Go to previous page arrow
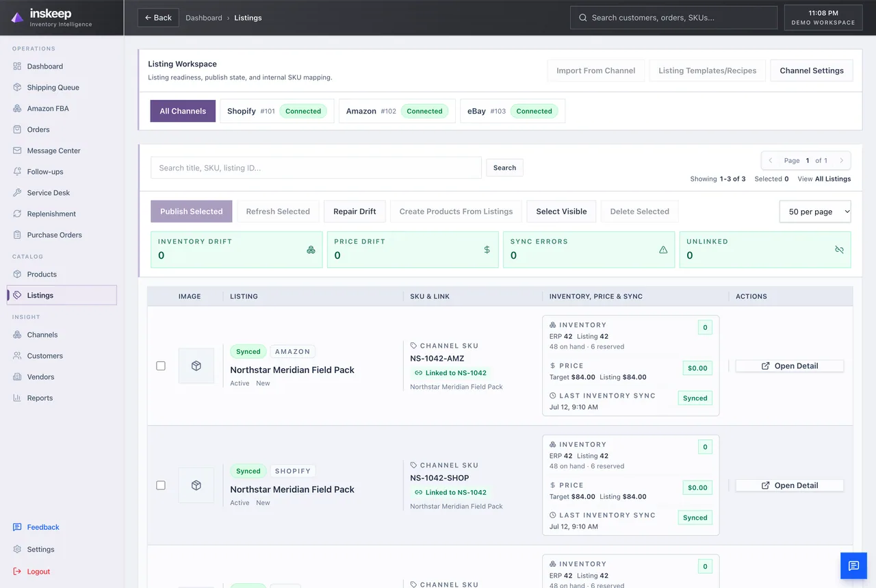Viewport: 876px width, 588px height. 771,161
